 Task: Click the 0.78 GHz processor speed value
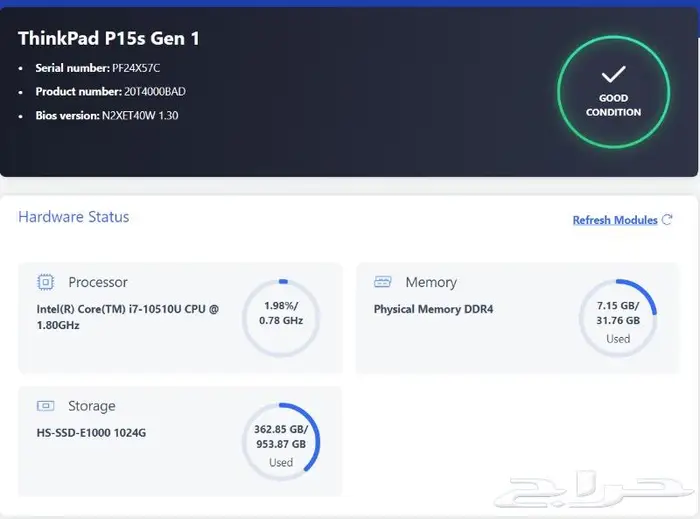(281, 320)
